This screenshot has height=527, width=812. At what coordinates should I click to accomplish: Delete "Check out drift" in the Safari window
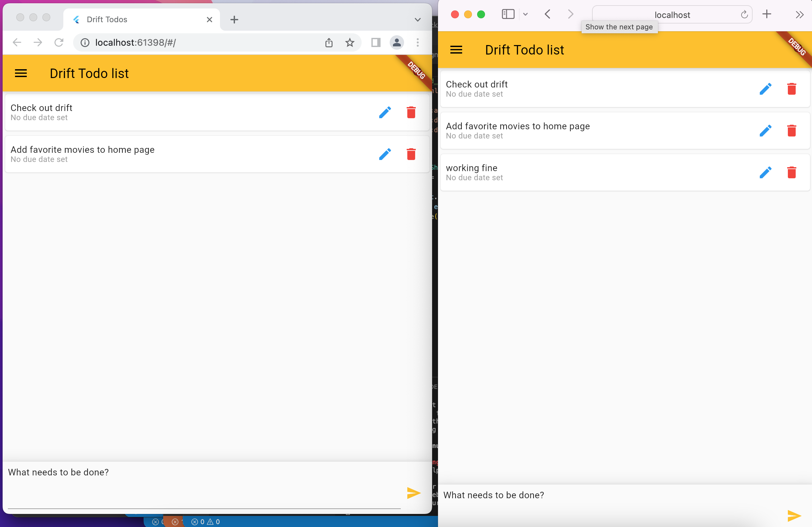pyautogui.click(x=792, y=89)
